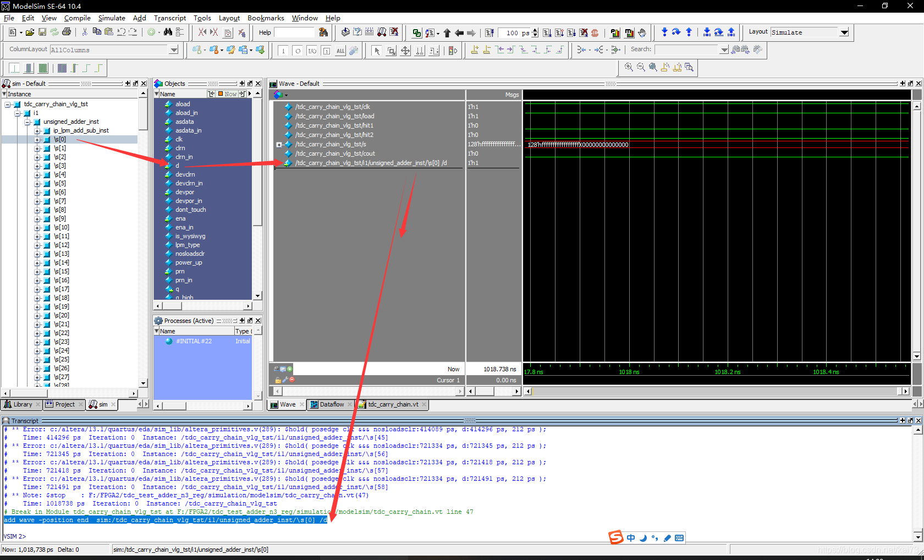Enable Select Mode arrow in toolbar
Screen dimensions: 924x560
377,50
